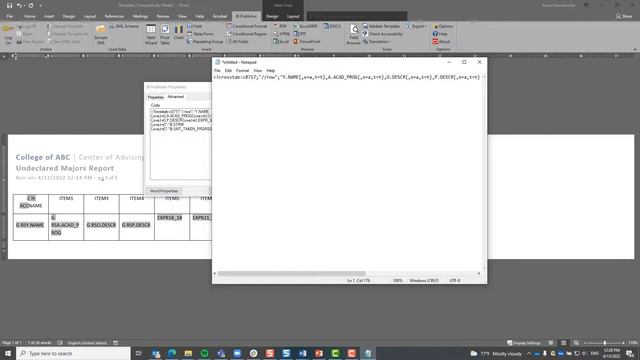Viewport: 640px width, 360px height.
Task: Click the G.RSO.DESCR table field
Action: tap(101, 225)
